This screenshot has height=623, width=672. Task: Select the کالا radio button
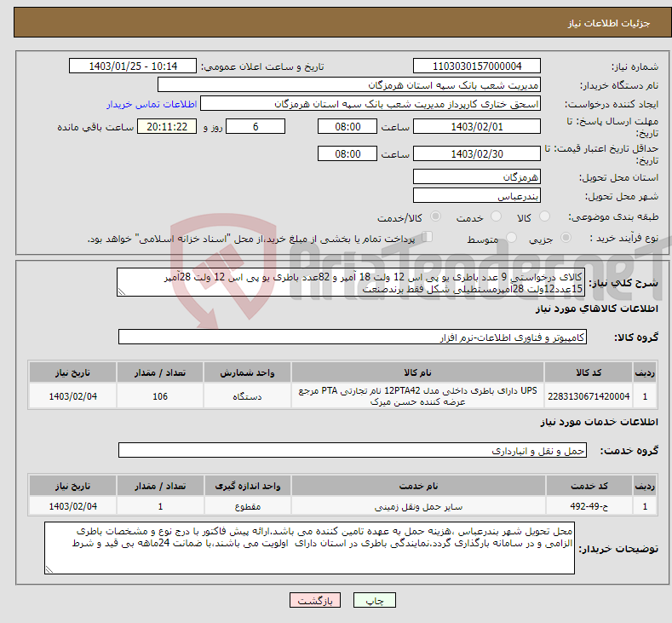pyautogui.click(x=544, y=216)
